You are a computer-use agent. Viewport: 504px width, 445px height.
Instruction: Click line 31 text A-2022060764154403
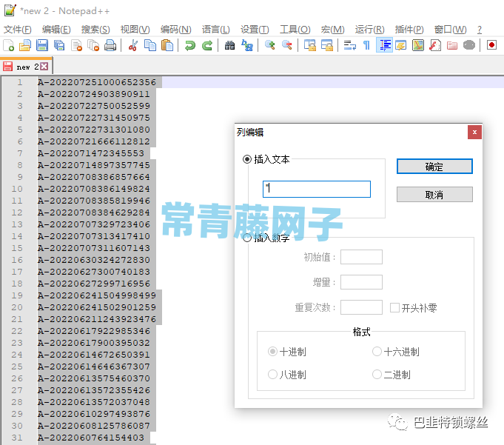91,438
